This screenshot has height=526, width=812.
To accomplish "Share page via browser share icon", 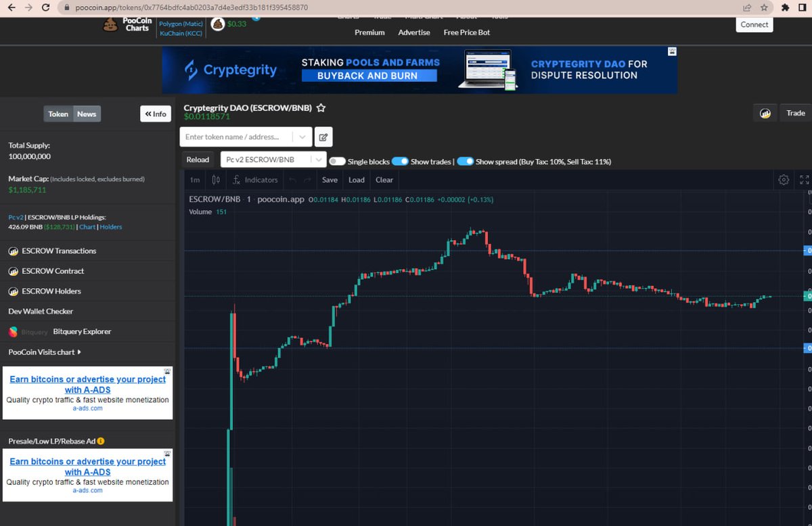I will [x=747, y=7].
